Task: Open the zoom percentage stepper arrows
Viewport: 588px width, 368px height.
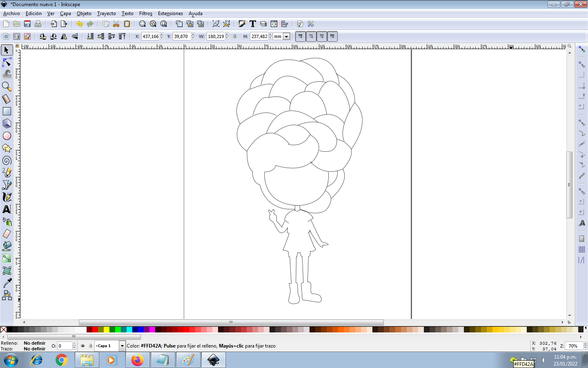Action: [x=585, y=346]
